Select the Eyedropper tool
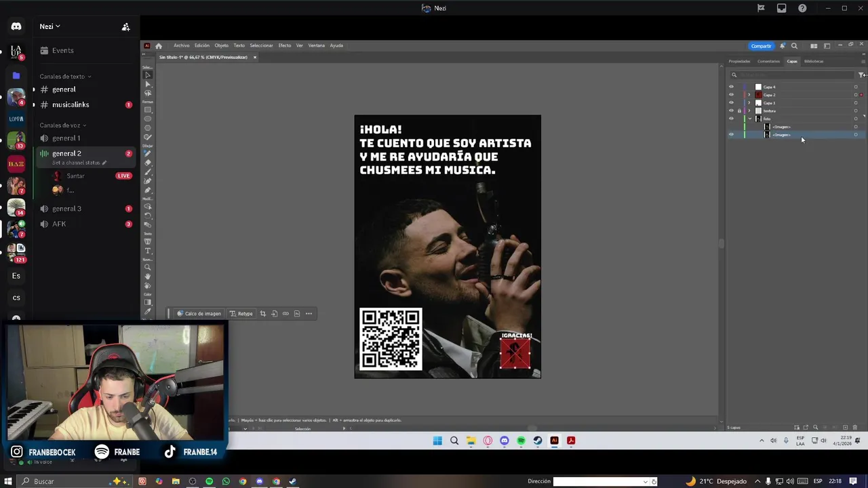The height and width of the screenshot is (488, 868). coord(148,311)
